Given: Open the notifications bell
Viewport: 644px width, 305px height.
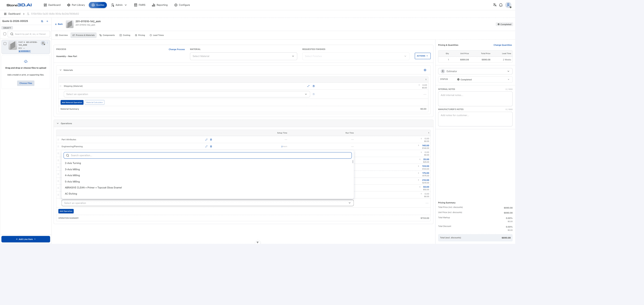Looking at the screenshot, I should click(501, 5).
